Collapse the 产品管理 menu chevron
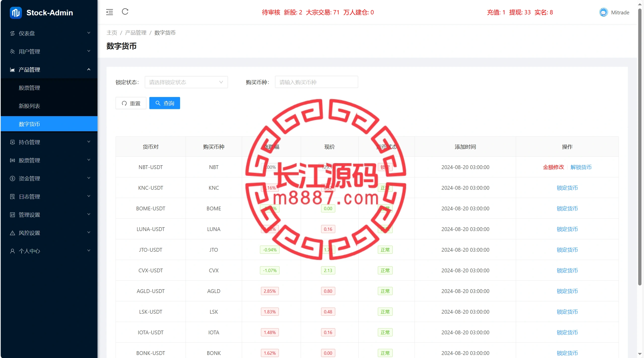 coord(89,69)
